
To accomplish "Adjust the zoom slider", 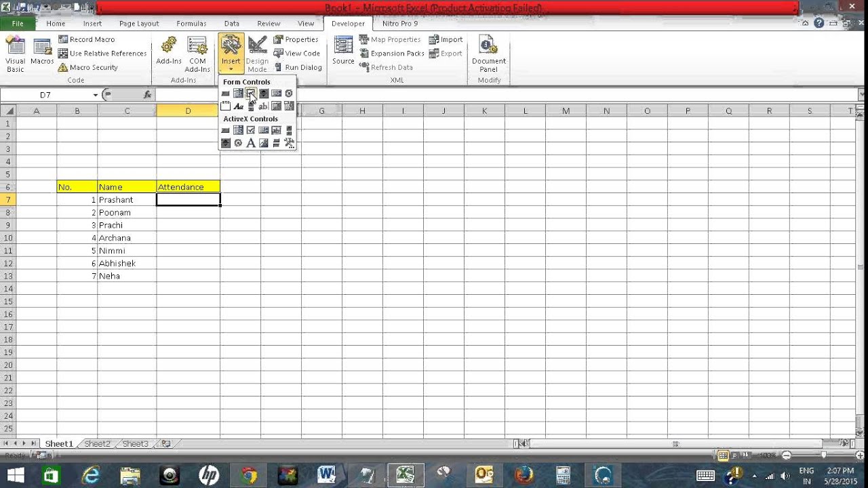I will click(x=823, y=455).
